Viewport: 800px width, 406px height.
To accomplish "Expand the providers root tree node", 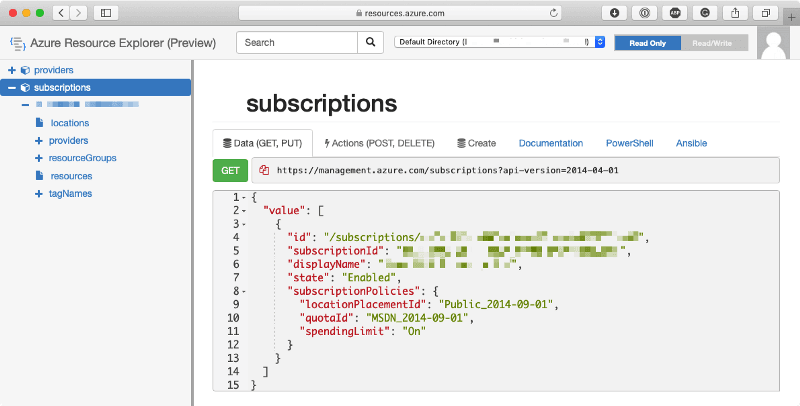I will pyautogui.click(x=12, y=70).
